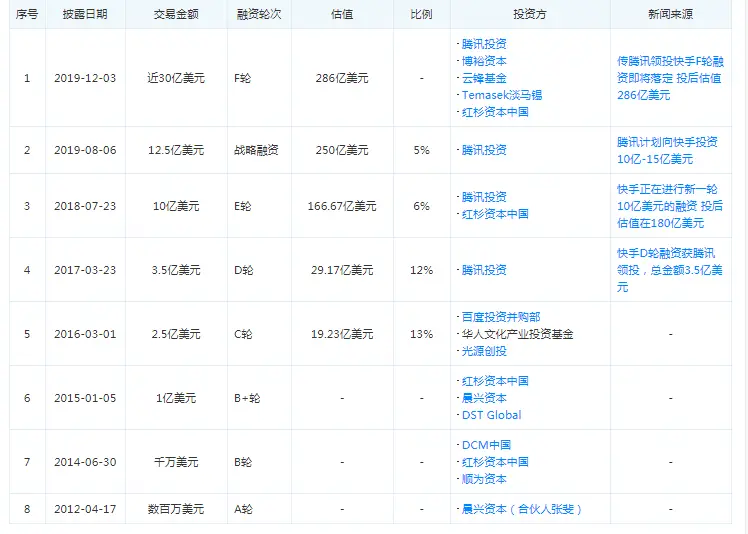Open news link 快手正在进行新一轮10亿美元的融资
748x534 pixels.
669,206
